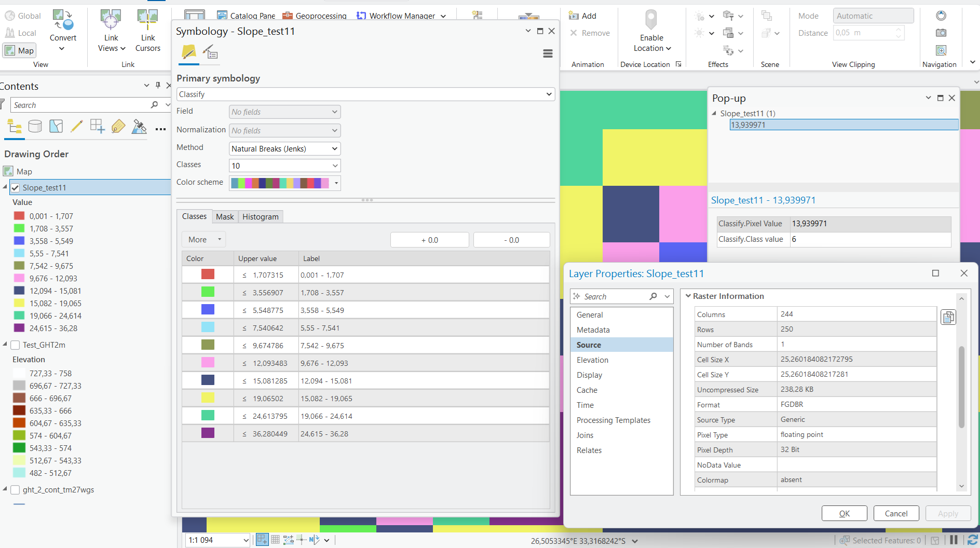Expand the Classes count dropdown
The height and width of the screenshot is (548, 980).
point(285,166)
